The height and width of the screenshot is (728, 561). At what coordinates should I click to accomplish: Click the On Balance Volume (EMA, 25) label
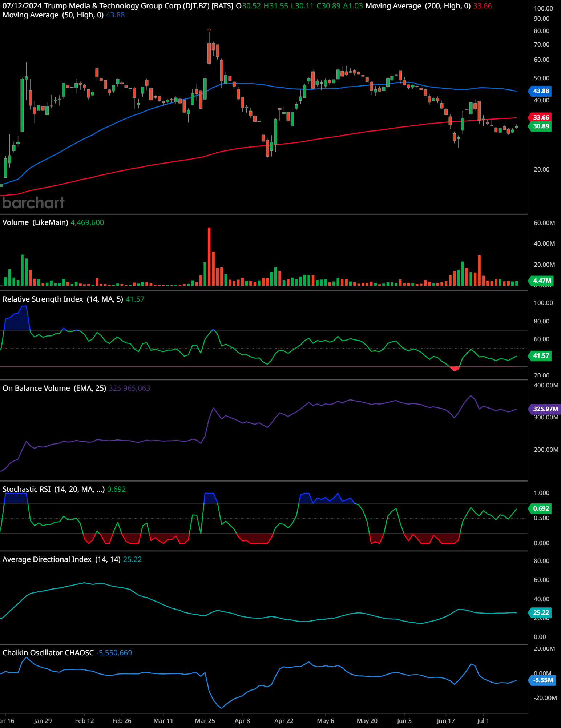pyautogui.click(x=54, y=388)
